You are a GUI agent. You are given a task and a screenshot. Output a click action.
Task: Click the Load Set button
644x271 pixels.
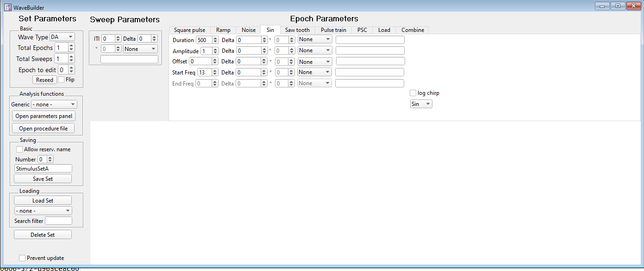pos(43,200)
